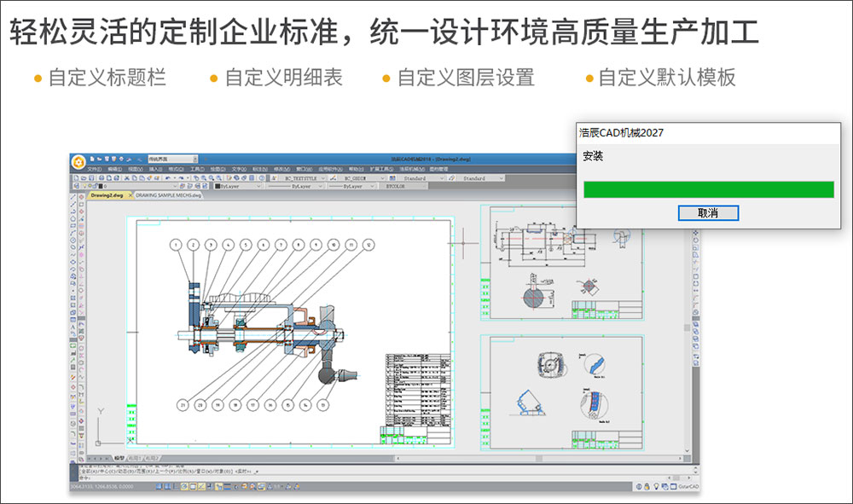Open the 文件 menu in CAD window

pyautogui.click(x=94, y=169)
